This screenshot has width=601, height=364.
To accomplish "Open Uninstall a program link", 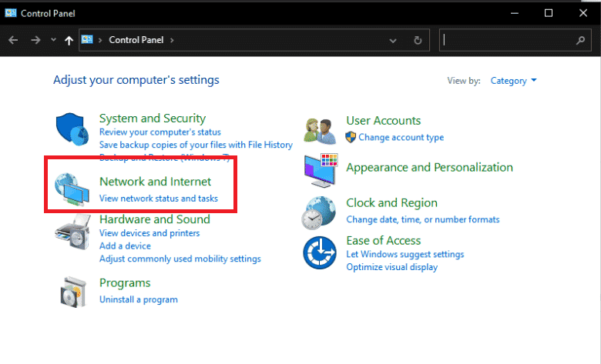I will [x=139, y=299].
